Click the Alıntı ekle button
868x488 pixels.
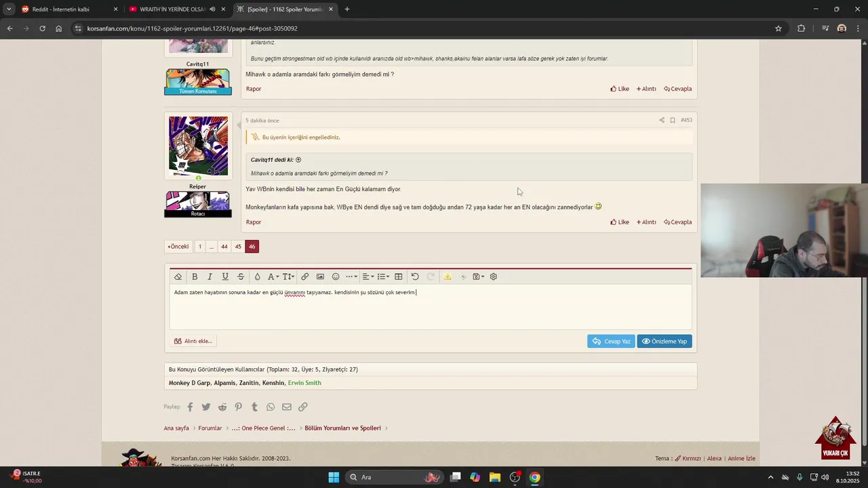click(193, 341)
